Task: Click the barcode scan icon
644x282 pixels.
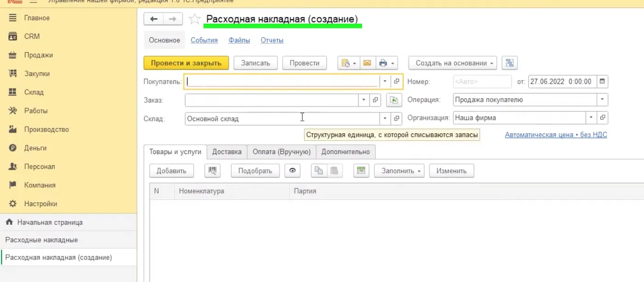Action: click(212, 170)
